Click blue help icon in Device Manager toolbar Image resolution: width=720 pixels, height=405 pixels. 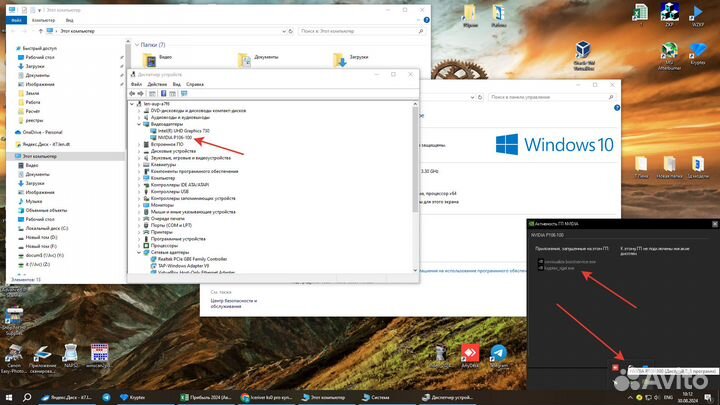click(x=163, y=94)
